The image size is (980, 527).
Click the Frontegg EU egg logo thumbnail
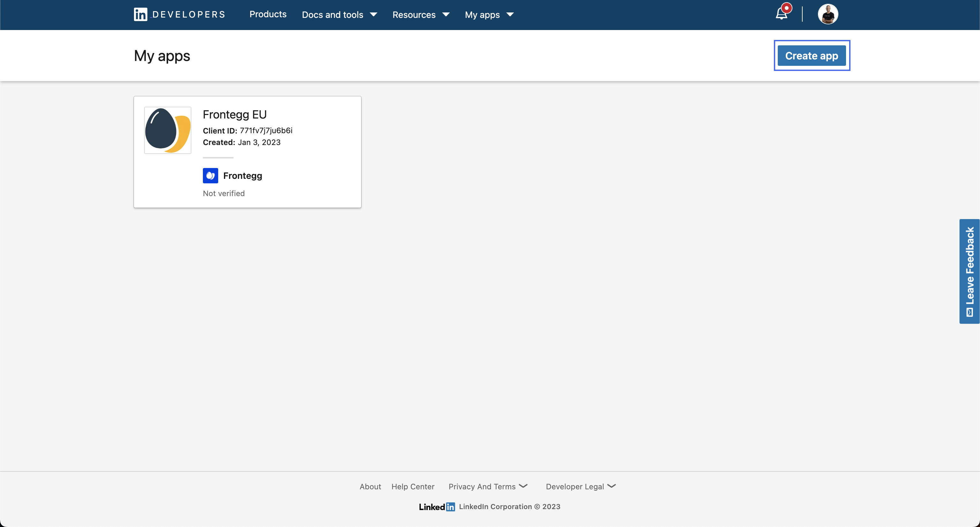coord(168,130)
